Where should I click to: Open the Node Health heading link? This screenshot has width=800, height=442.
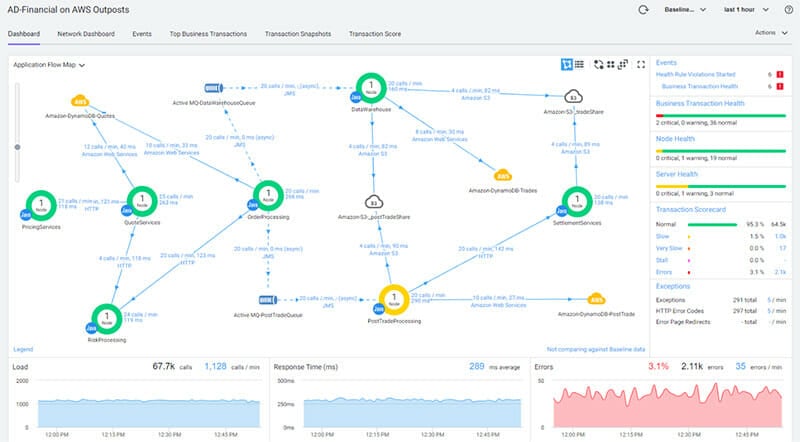[x=675, y=139]
